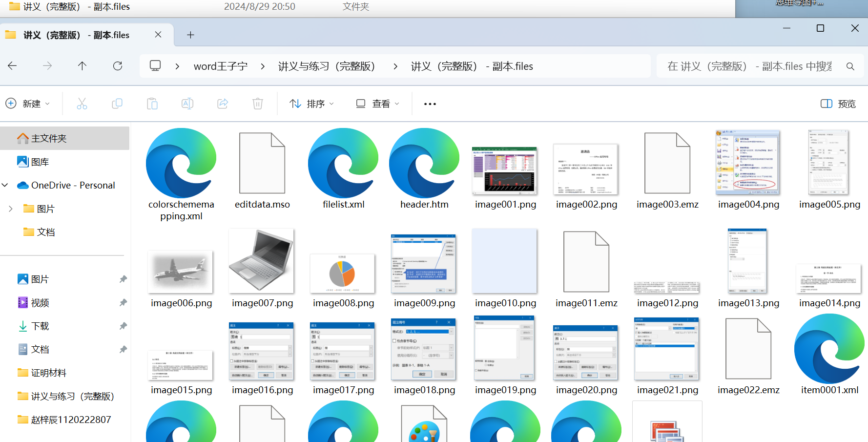Expand the 图片 folder under OneDrive
The width and height of the screenshot is (868, 442).
(11, 209)
